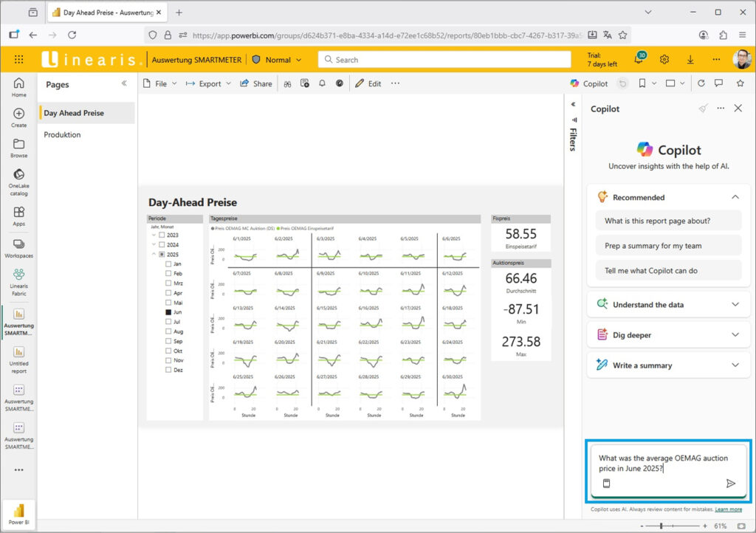This screenshot has height=533, width=756.
Task: Expand the Filters pane
Action: (573, 104)
